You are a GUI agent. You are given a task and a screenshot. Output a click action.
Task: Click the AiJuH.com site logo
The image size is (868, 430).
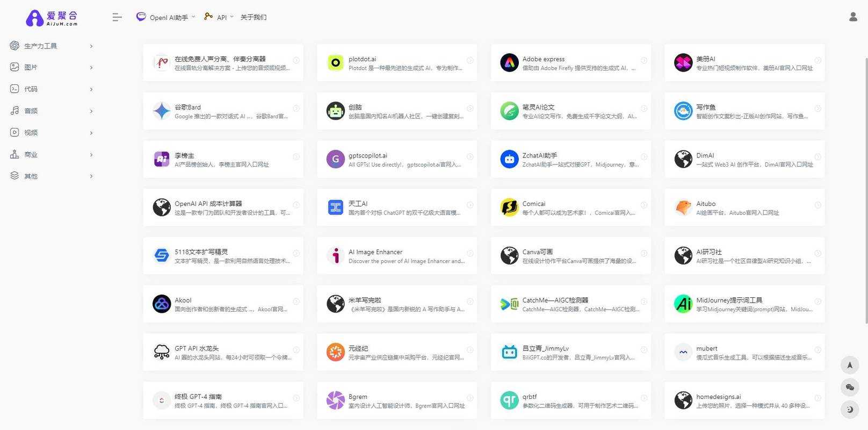point(52,18)
